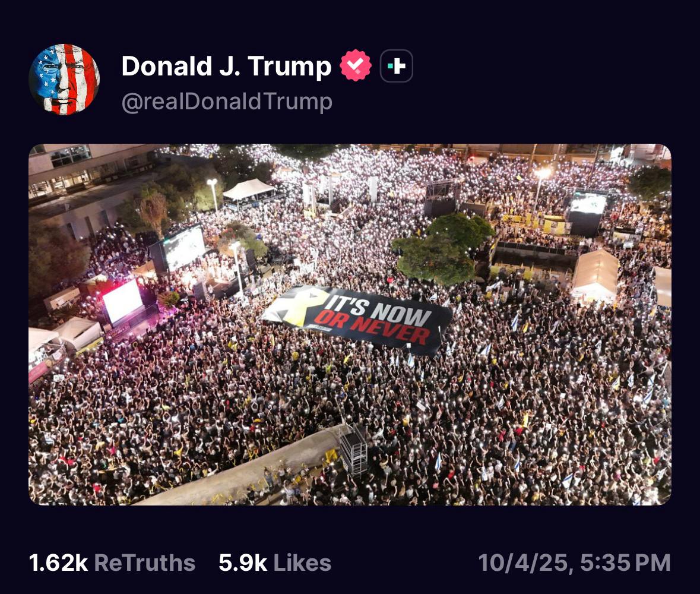Viewport: 700px width, 594px height.
Task: Open the crowd rally photo attachment
Action: click(350, 324)
